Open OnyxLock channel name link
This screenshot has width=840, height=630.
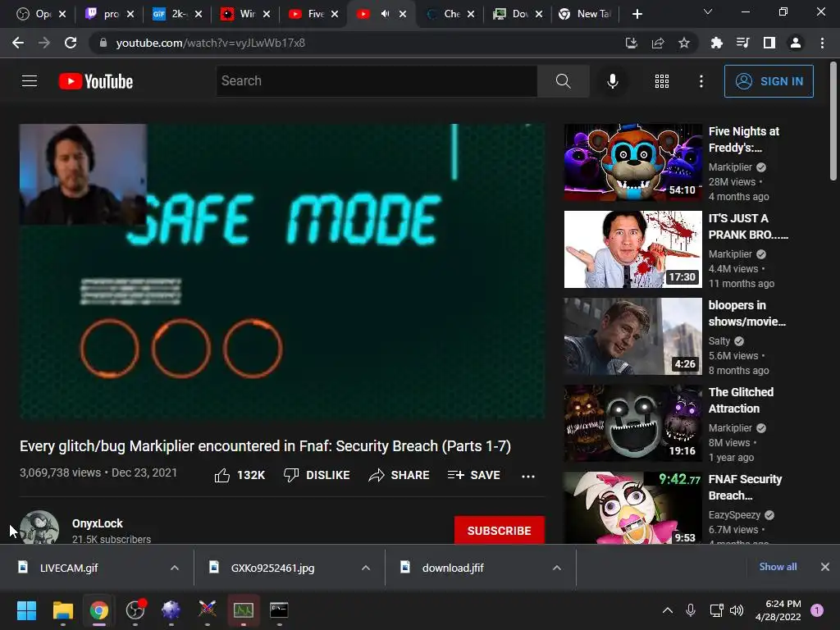pos(98,523)
